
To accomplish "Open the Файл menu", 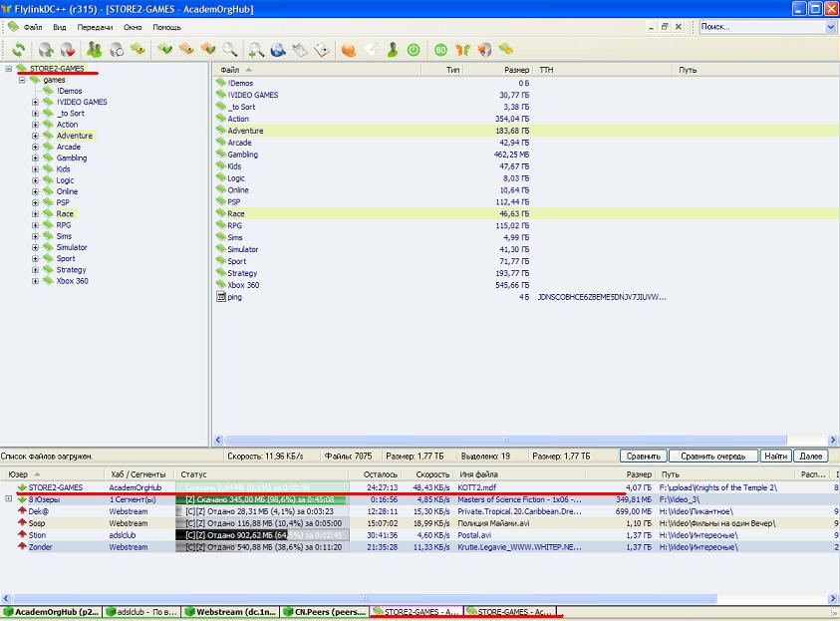I will pos(32,27).
